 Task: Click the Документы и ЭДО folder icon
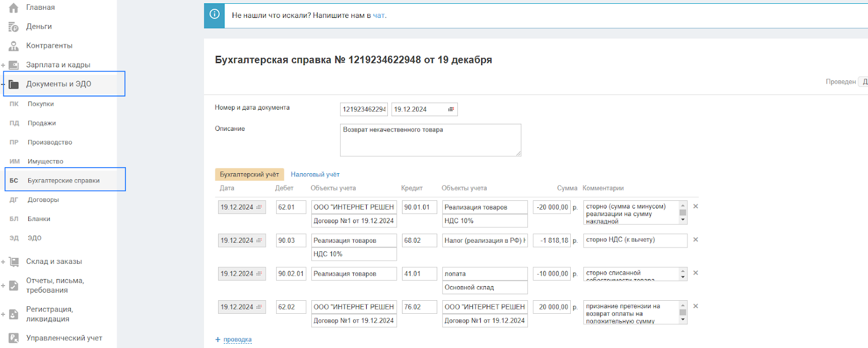click(14, 84)
